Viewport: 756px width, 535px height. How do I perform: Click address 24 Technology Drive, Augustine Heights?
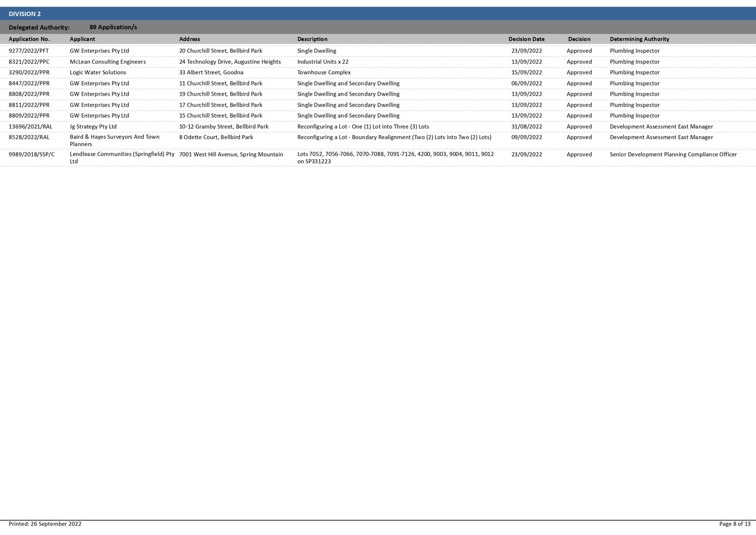(230, 62)
